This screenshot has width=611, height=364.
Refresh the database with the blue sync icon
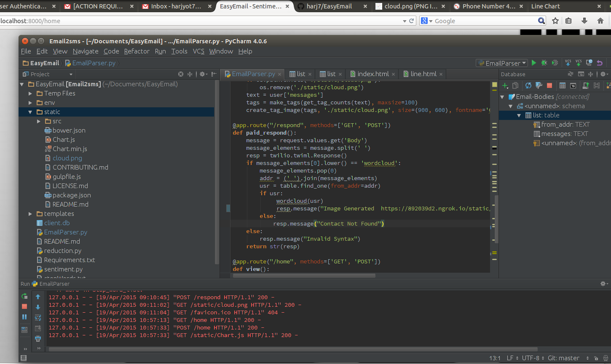point(528,85)
